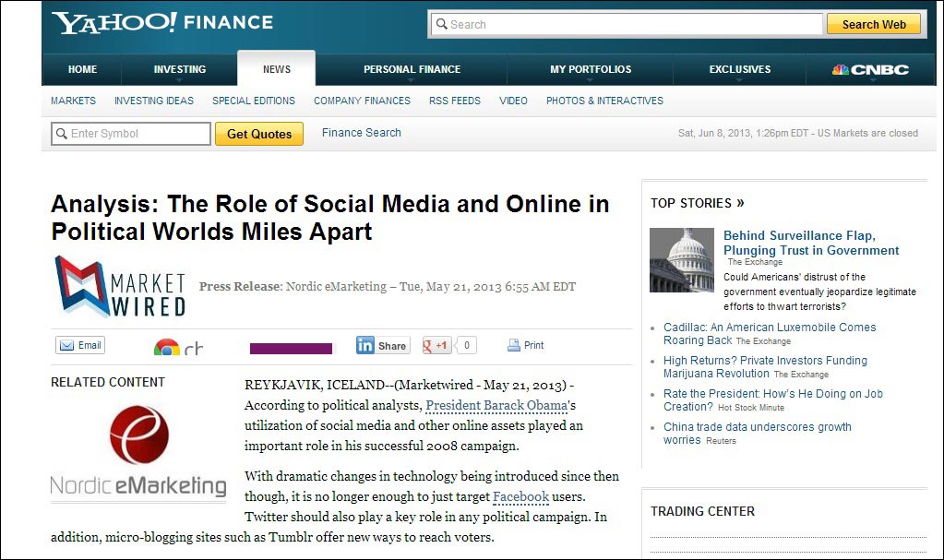Click the purple bar in share row
The height and width of the screenshot is (560, 944).
pos(291,348)
